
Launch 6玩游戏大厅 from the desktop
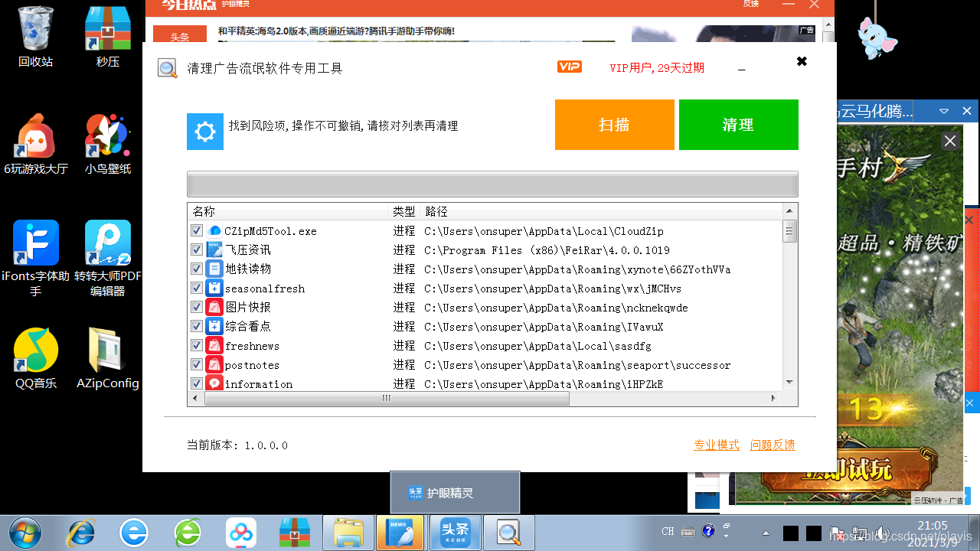[x=36, y=144]
